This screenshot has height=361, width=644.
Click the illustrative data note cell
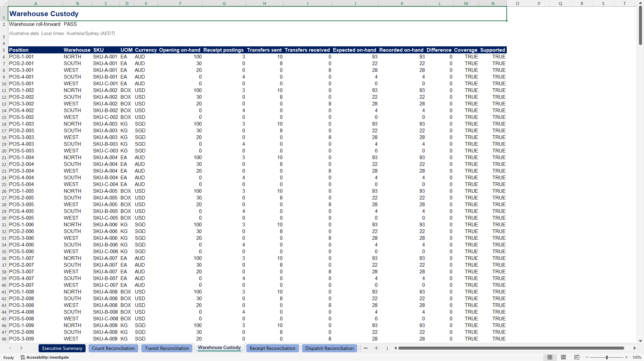62,34
